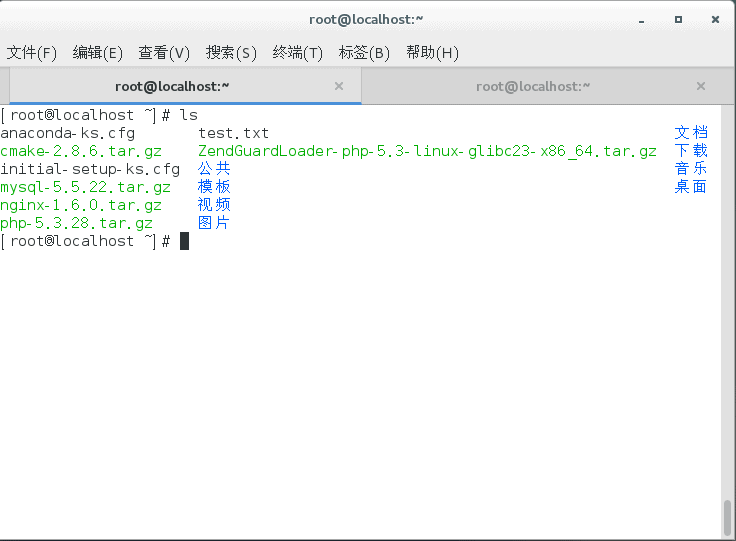Click the 视频 directory name
Viewport: 736px width, 541px height.
click(214, 205)
